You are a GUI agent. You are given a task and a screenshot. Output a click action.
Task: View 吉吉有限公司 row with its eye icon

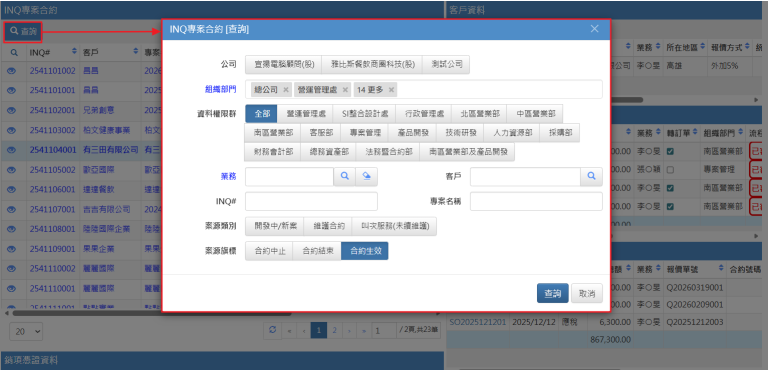pyautogui.click(x=12, y=210)
